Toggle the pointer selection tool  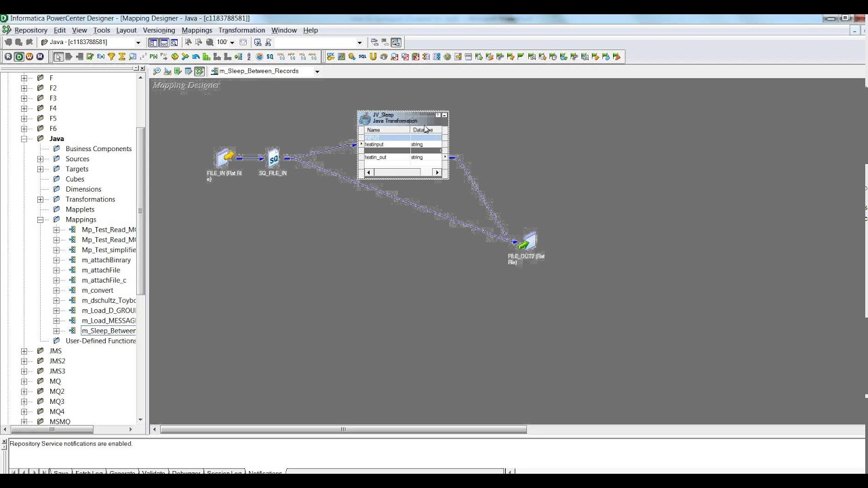[58, 57]
